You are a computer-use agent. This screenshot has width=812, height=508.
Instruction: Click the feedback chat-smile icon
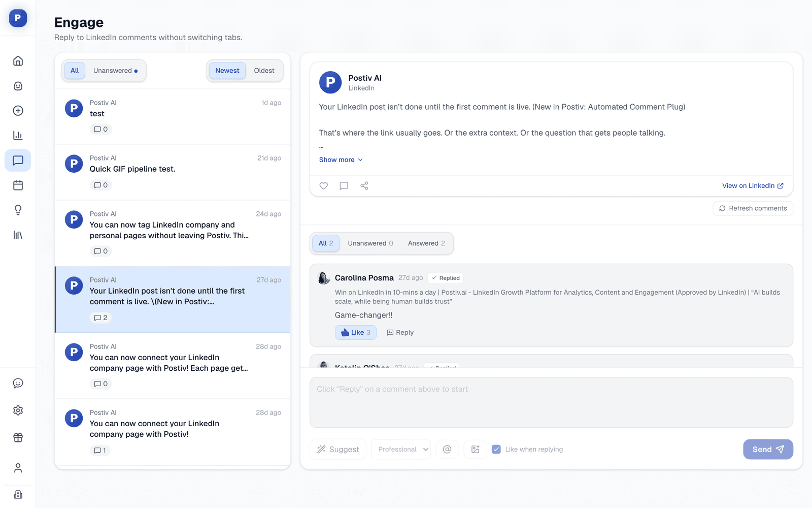[x=18, y=384]
